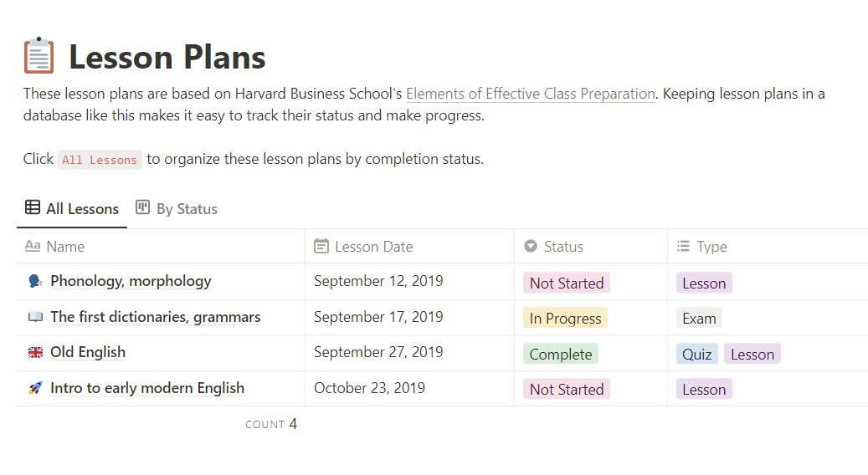Click the Status column select icon
The width and height of the screenshot is (868, 475).
click(530, 247)
